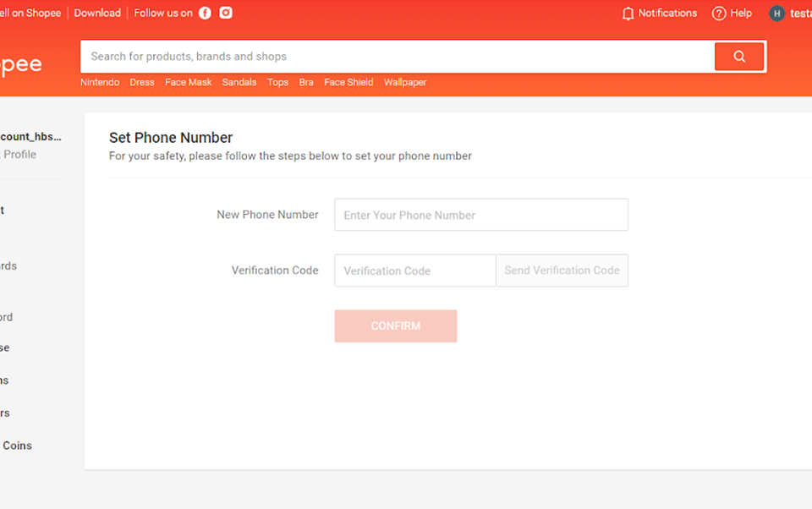Screen dimensions: 812x509
Task: Select the Nintendo trending keyword
Action: click(99, 82)
